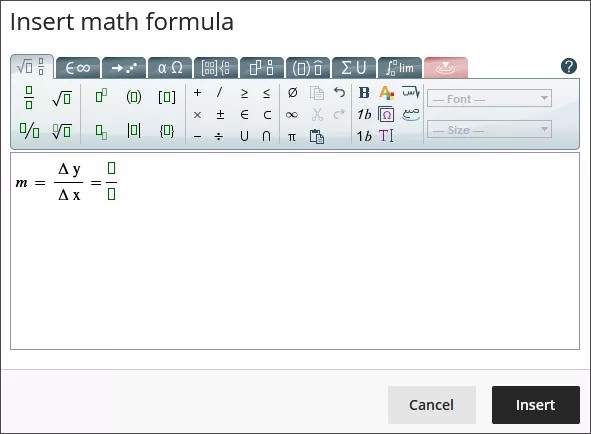591x434 pixels.
Task: Insert an nth root template
Action: click(x=62, y=131)
